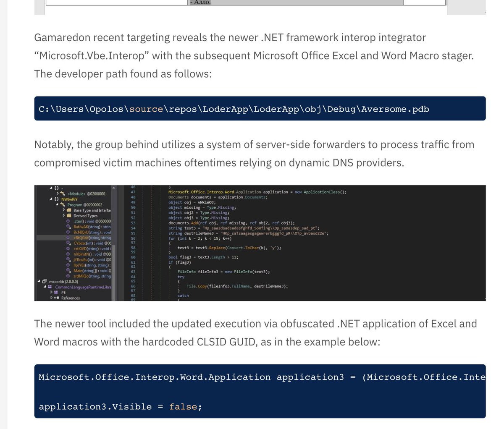The image size is (504, 429).
Task: Click the PE node icon
Action: coord(56,292)
